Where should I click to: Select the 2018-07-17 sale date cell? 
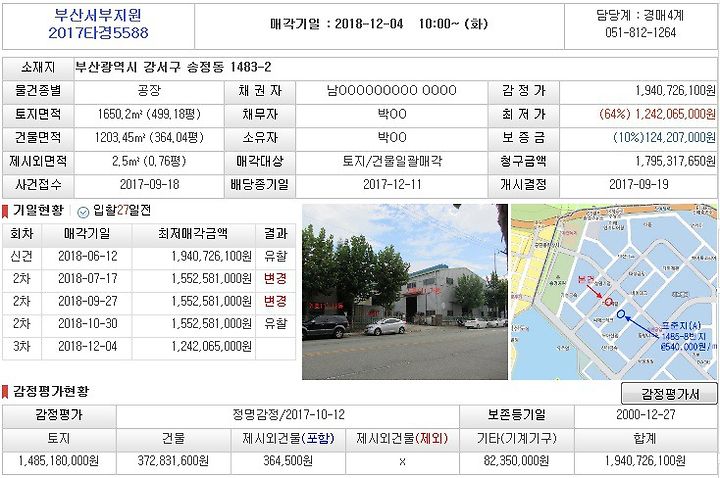pyautogui.click(x=87, y=279)
